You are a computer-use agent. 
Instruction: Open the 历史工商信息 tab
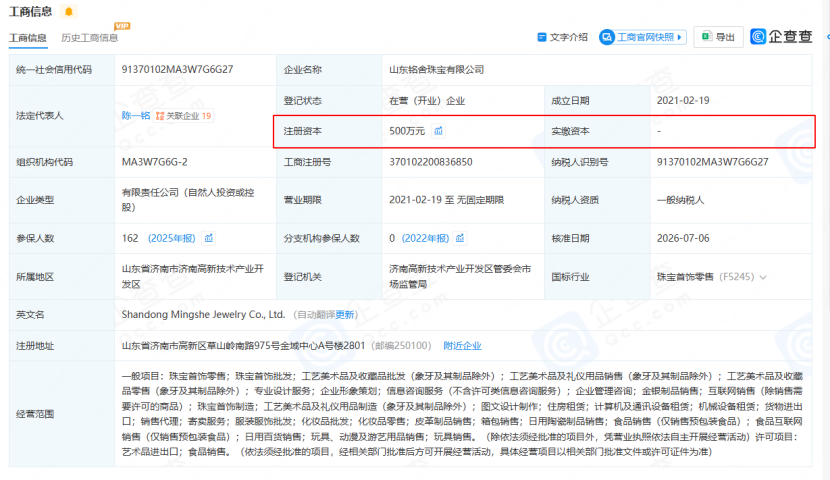pyautogui.click(x=89, y=38)
